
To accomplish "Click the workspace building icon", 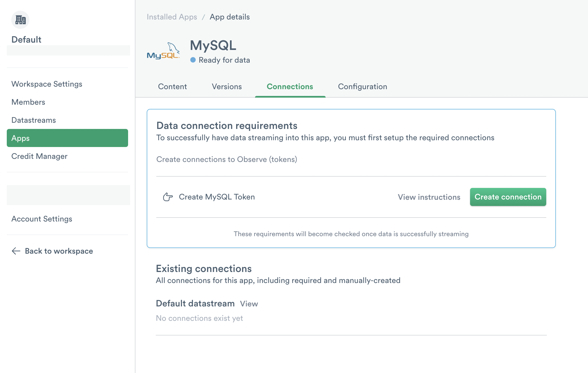I will (20, 20).
